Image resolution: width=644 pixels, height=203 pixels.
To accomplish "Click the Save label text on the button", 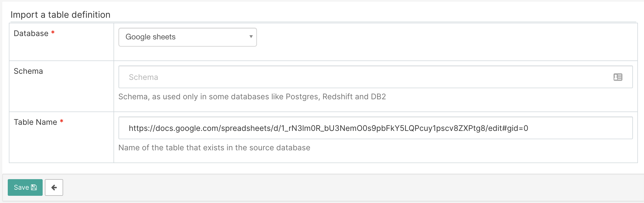I will click(21, 187).
